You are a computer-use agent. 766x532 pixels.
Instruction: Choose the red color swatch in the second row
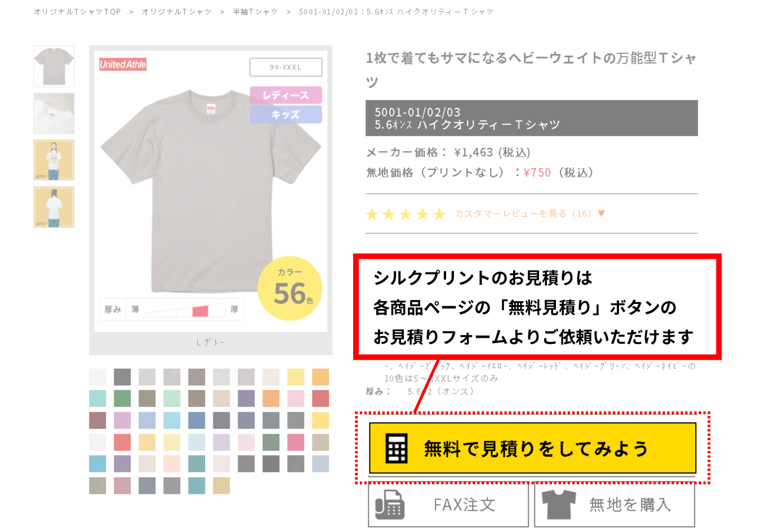pos(320,399)
